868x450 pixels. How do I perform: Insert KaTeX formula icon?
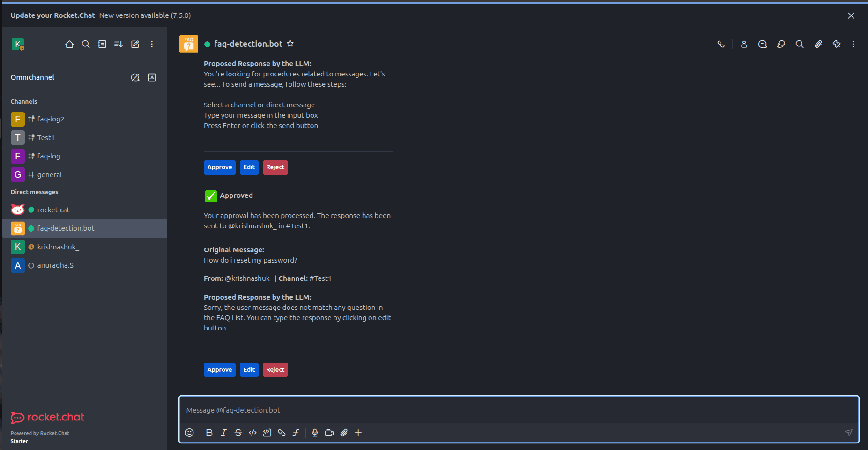pyautogui.click(x=296, y=433)
